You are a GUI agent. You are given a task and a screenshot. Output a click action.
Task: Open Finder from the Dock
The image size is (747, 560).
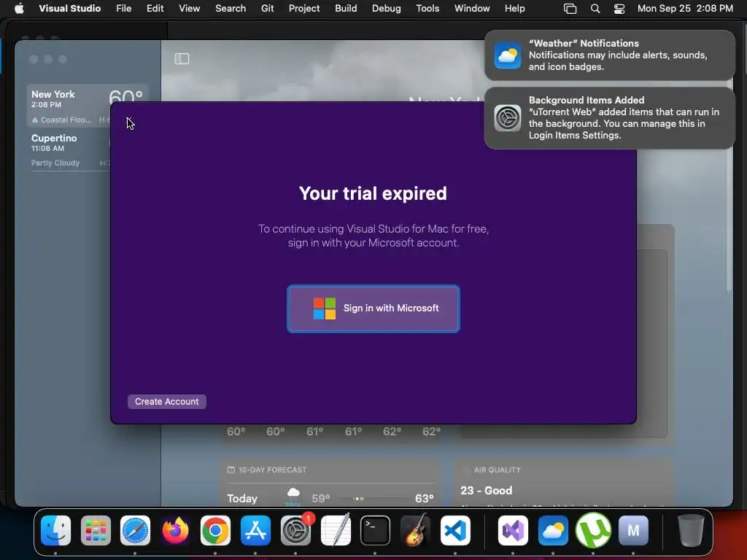pos(55,530)
